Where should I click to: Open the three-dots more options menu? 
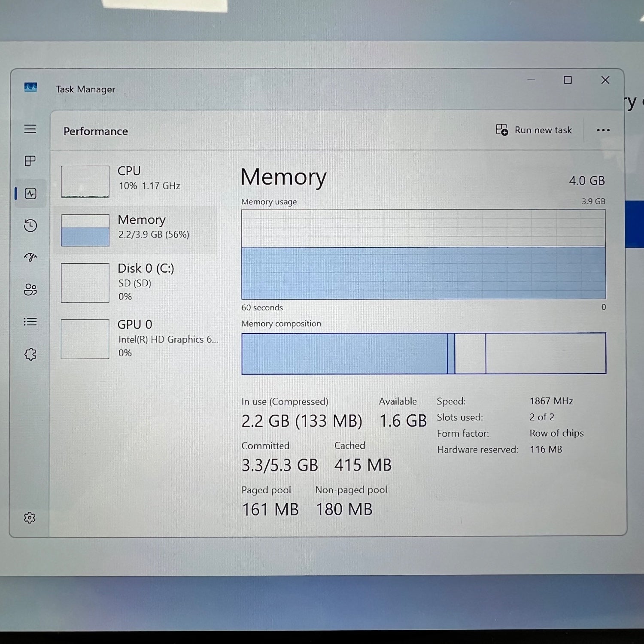coord(603,130)
